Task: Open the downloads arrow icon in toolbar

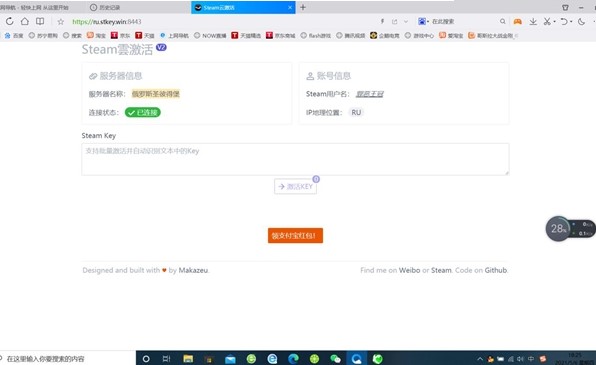Action: click(533, 22)
